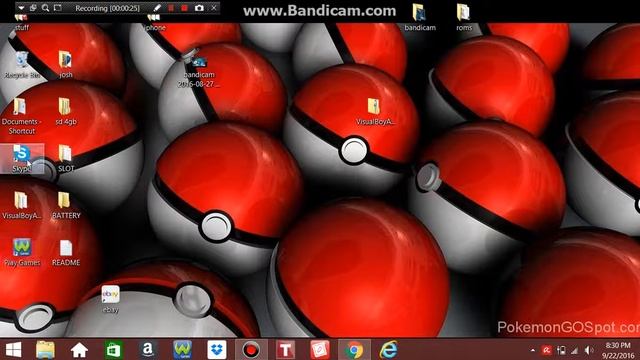
Task: Open Internet Explorer from the taskbar
Action: pyautogui.click(x=389, y=350)
